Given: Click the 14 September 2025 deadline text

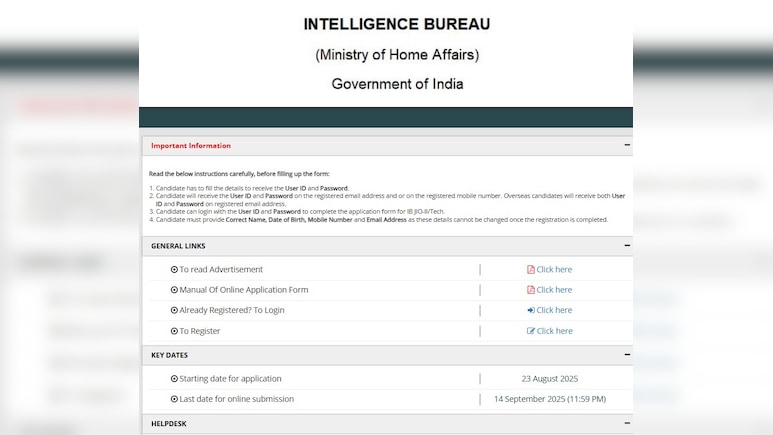Looking at the screenshot, I should coord(549,399).
